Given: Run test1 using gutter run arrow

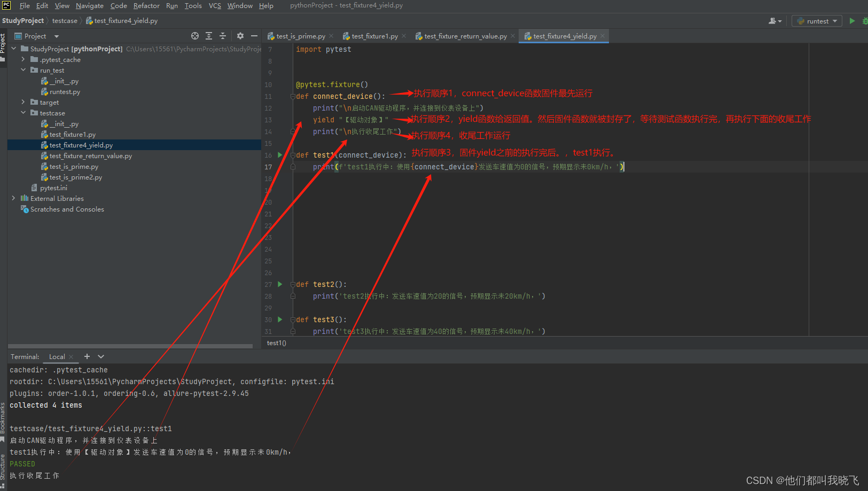Looking at the screenshot, I should coord(280,155).
